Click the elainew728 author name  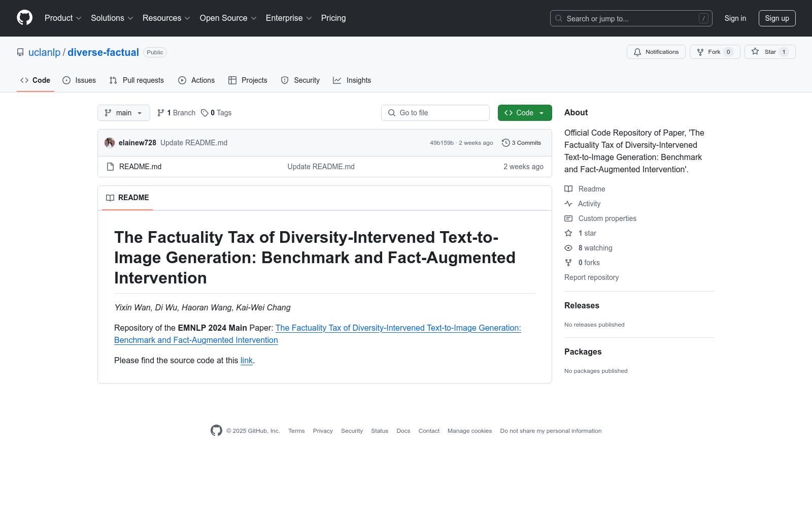(138, 143)
